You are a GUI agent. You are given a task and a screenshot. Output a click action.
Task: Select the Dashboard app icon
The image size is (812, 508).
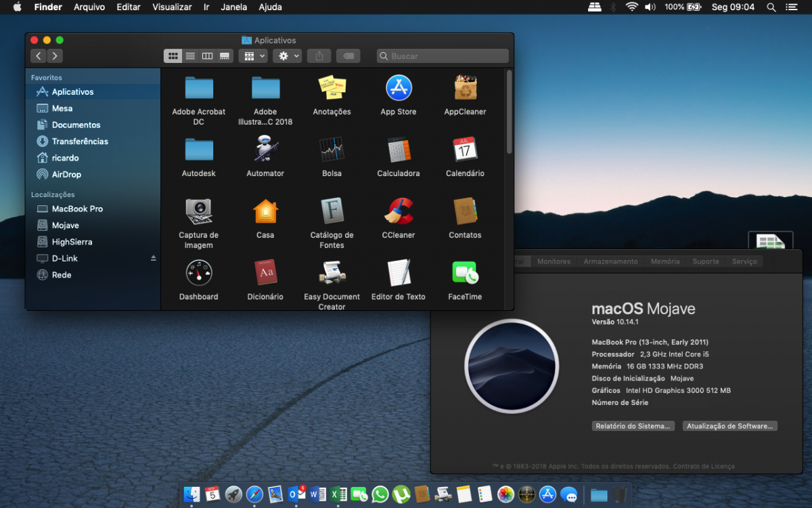[199, 272]
